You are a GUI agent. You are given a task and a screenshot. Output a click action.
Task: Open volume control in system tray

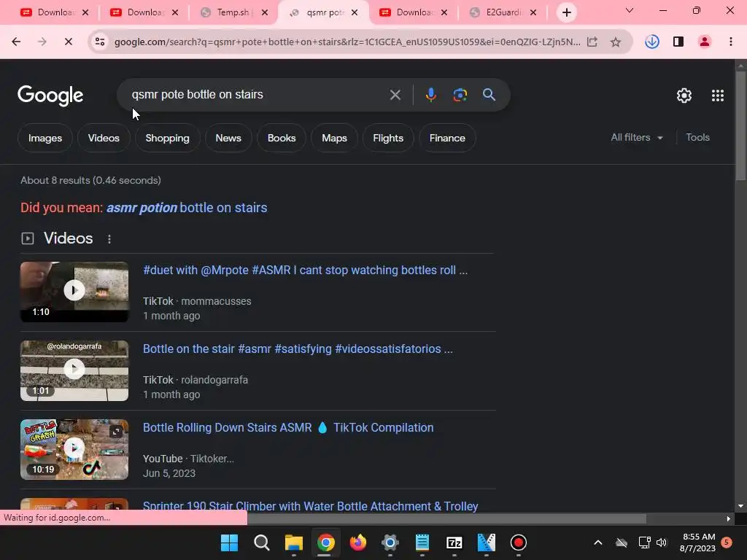tap(661, 542)
